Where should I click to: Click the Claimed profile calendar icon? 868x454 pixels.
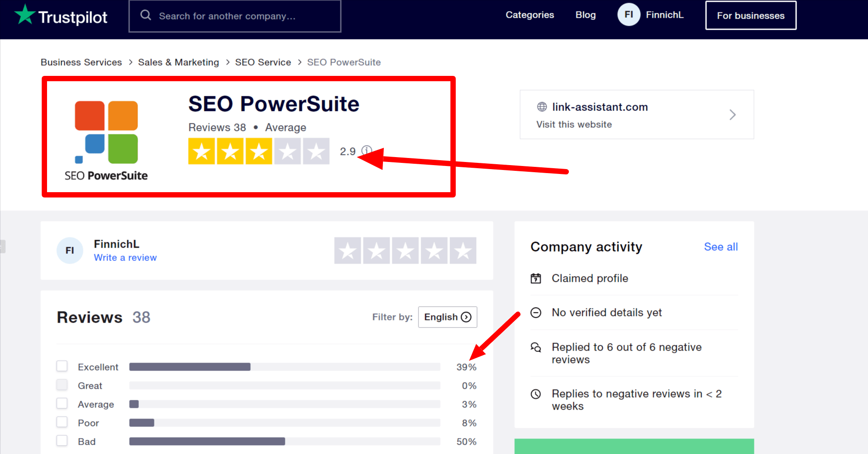[x=536, y=278]
